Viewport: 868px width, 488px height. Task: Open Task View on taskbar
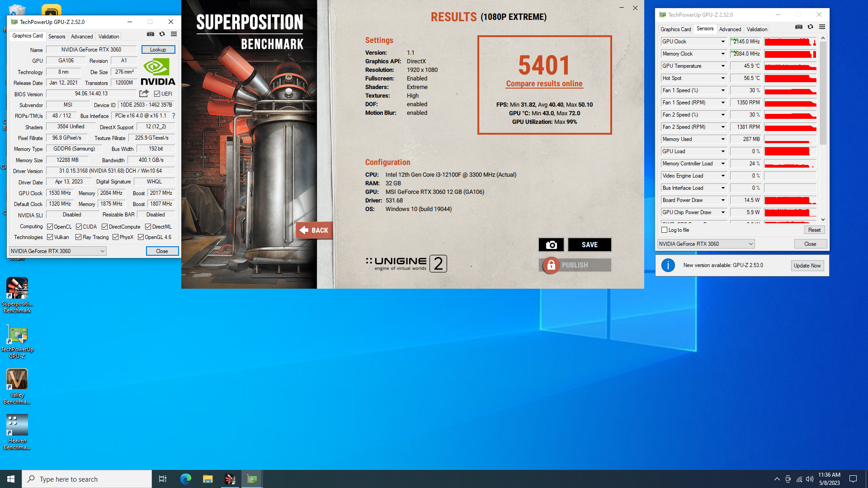click(163, 479)
